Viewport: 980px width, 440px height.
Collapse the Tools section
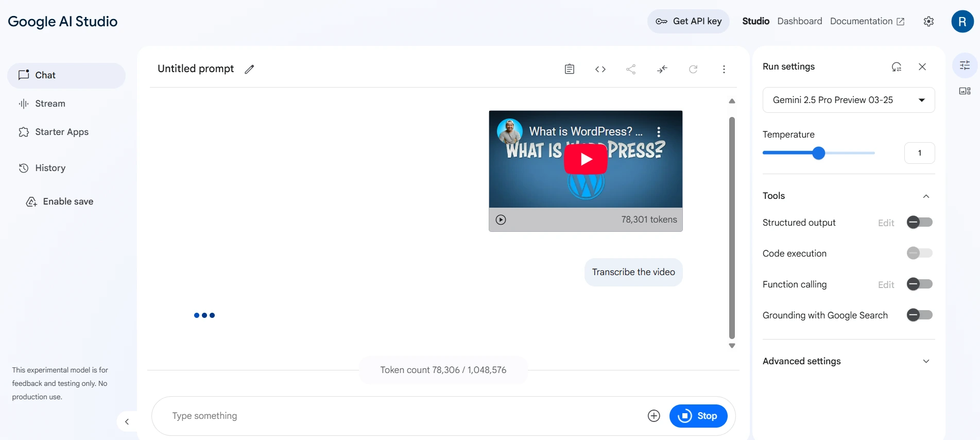coord(925,196)
